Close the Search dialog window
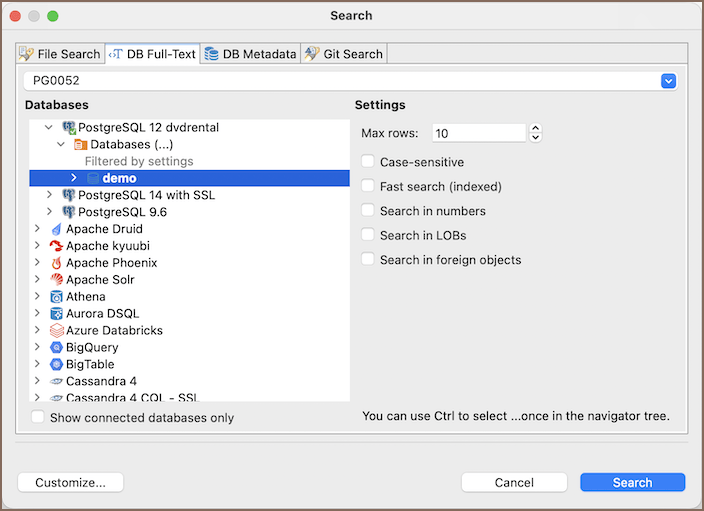704x511 pixels. 15,16
